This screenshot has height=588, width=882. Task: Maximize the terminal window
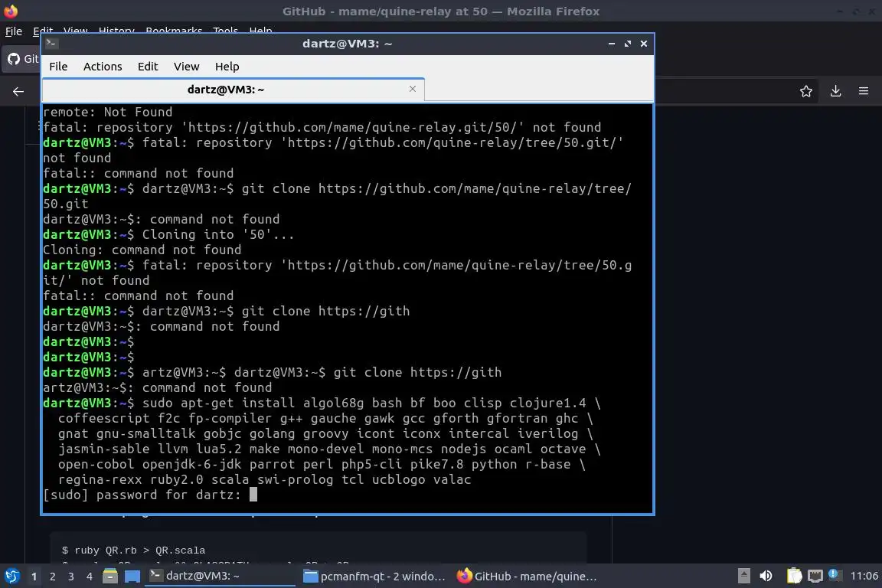[x=628, y=44]
